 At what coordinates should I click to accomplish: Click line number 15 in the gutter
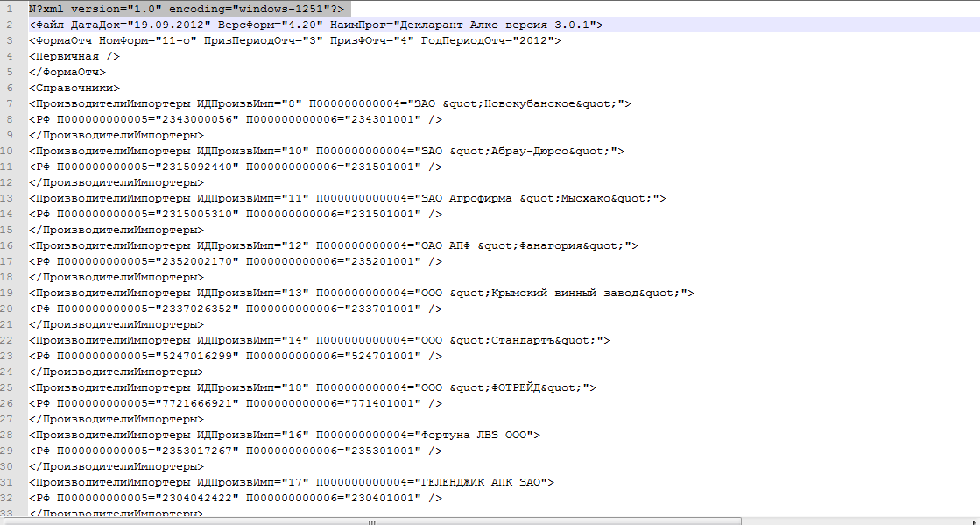point(7,230)
